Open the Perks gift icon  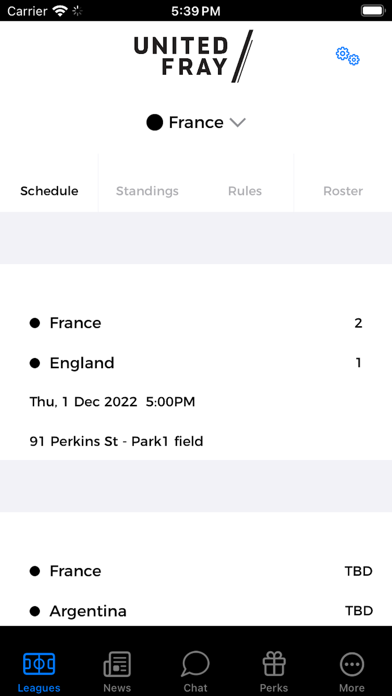point(274,664)
